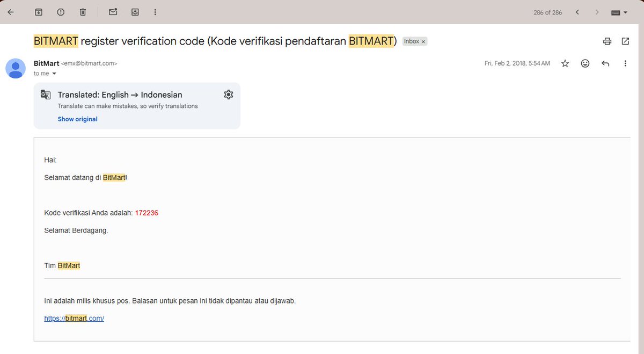Star this BitMart message
This screenshot has width=644, height=354.
(x=565, y=63)
